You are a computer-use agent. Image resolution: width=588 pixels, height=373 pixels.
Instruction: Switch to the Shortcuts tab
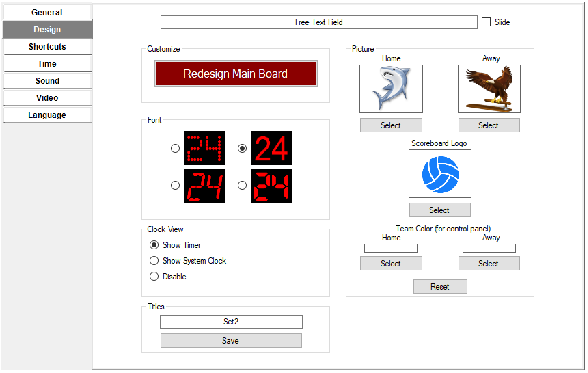coord(47,47)
